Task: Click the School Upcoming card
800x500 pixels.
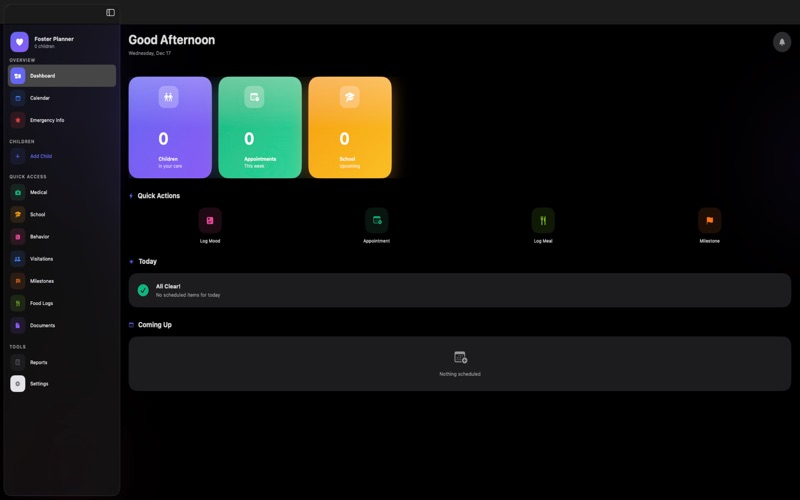Action: 350,128
